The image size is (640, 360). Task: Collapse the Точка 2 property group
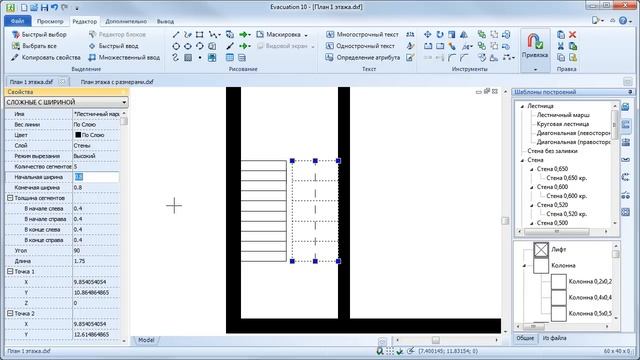(x=10, y=313)
